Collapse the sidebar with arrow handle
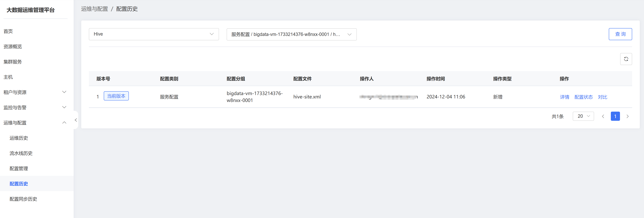The image size is (644, 218). tap(76, 120)
